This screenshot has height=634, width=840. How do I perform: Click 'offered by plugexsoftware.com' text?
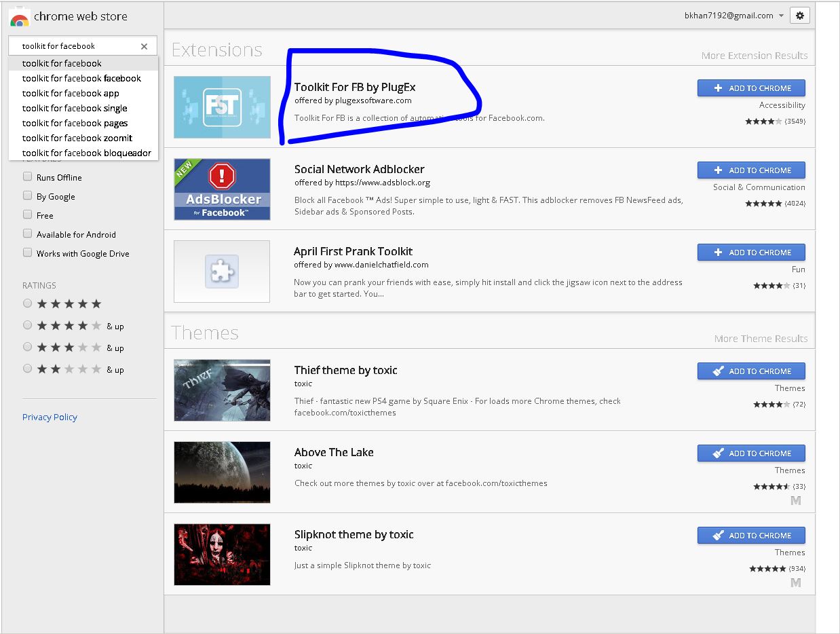[353, 100]
